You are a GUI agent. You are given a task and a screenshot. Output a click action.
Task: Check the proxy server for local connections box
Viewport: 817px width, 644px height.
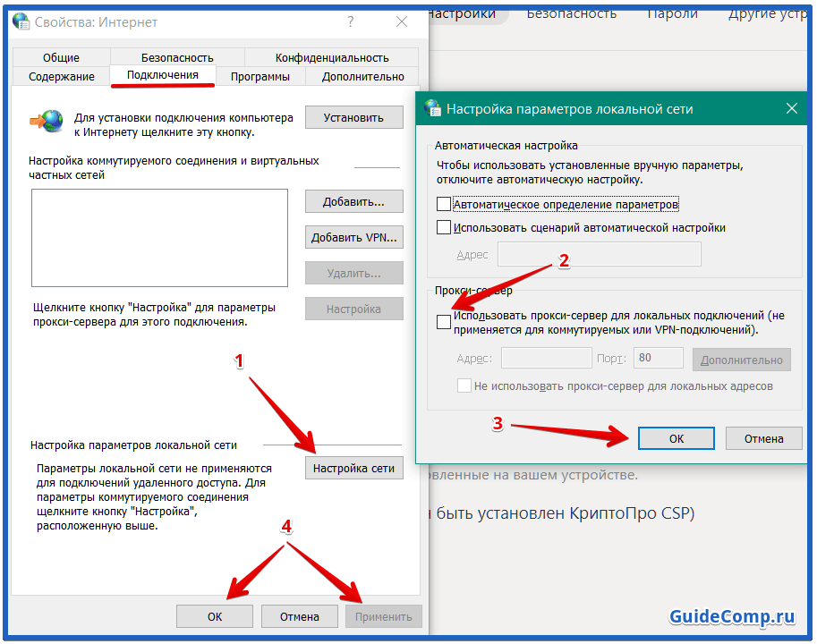[444, 322]
